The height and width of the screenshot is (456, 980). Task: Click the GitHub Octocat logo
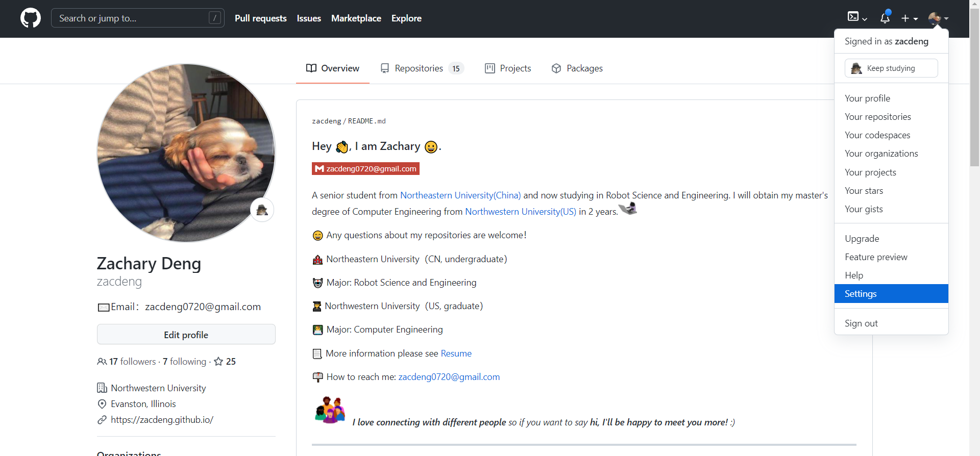coord(31,18)
